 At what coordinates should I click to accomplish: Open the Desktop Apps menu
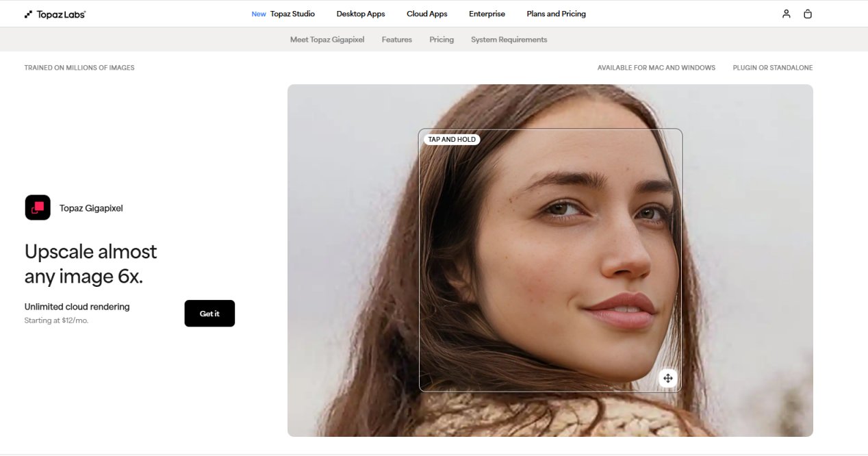361,14
